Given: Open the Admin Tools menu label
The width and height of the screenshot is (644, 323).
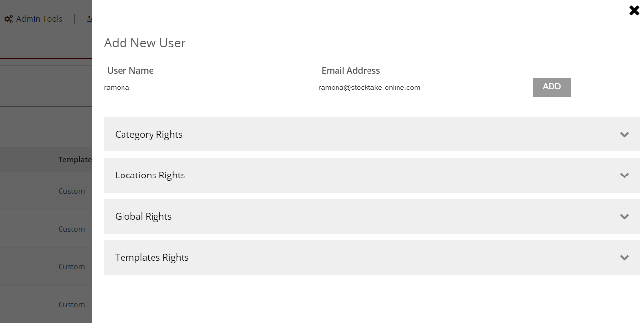Looking at the screenshot, I should [39, 19].
